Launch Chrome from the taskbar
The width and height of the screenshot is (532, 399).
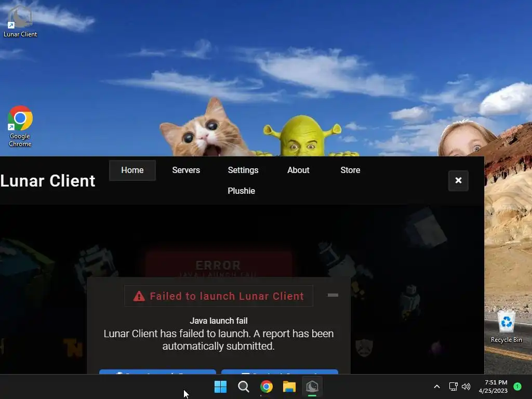pos(267,387)
